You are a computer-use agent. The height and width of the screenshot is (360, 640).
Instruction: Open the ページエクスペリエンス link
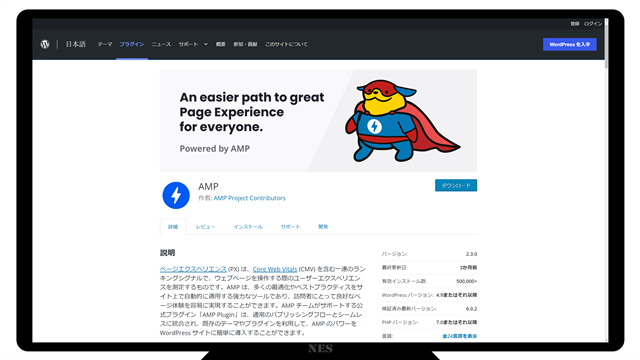(x=193, y=269)
